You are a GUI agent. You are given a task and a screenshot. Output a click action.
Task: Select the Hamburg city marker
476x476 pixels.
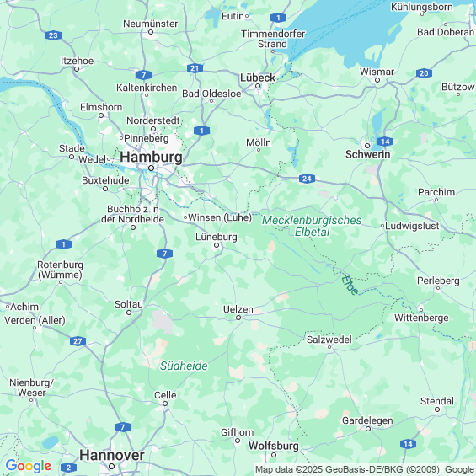click(x=151, y=168)
